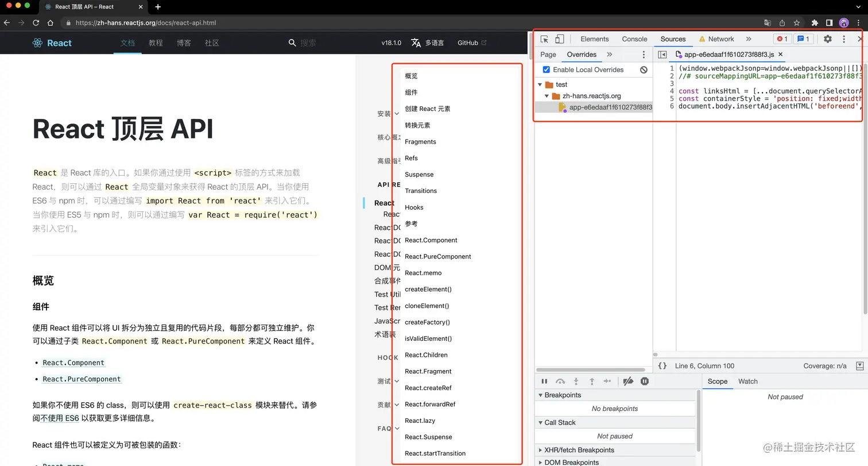Bookmark this page with the star icon
Screen dimensions: 868x466
(797, 23)
